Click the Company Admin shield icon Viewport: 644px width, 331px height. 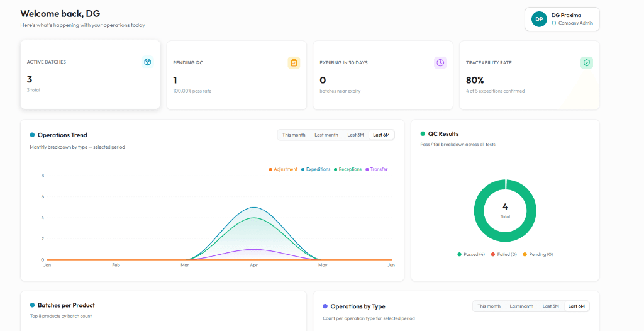point(554,23)
